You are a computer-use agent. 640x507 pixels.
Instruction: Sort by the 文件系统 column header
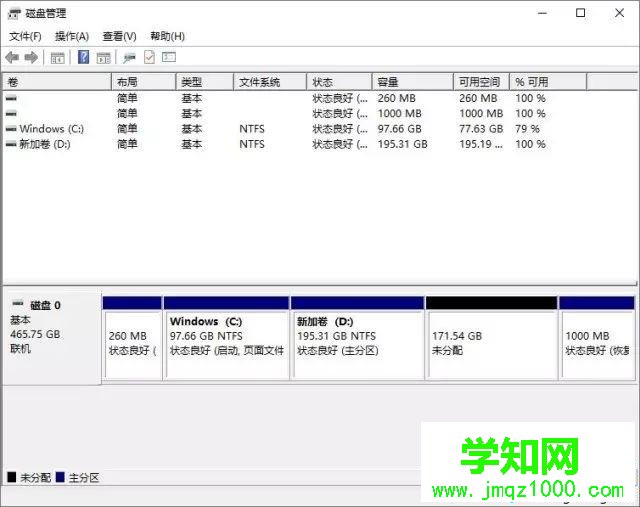pyautogui.click(x=270, y=82)
